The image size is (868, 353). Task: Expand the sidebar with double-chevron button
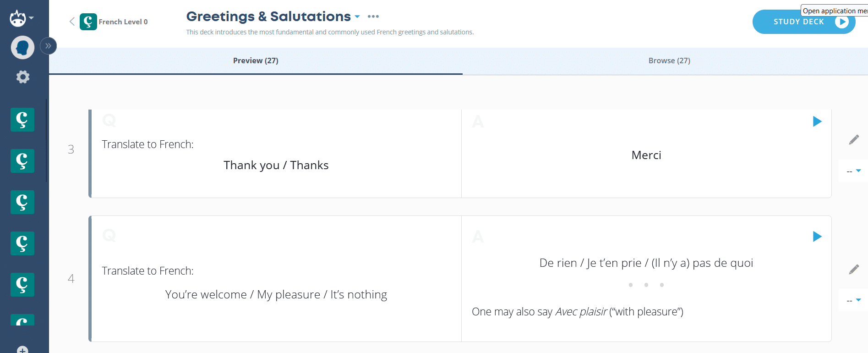(48, 46)
